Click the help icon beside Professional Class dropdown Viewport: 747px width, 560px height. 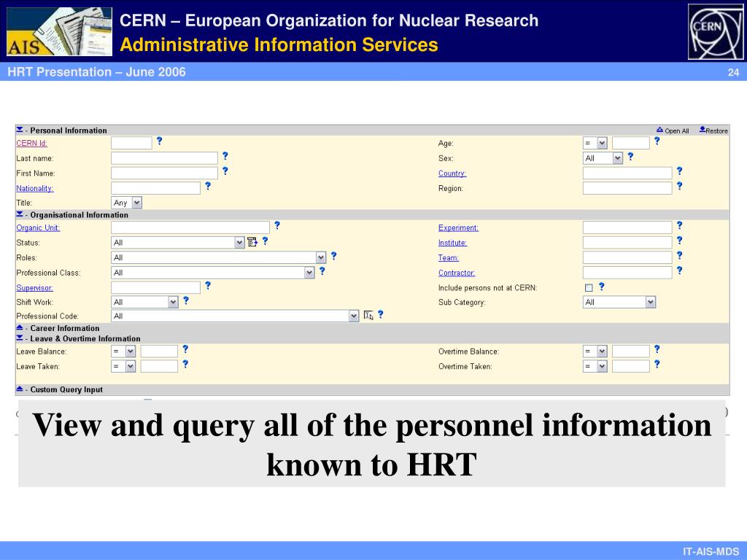point(322,271)
